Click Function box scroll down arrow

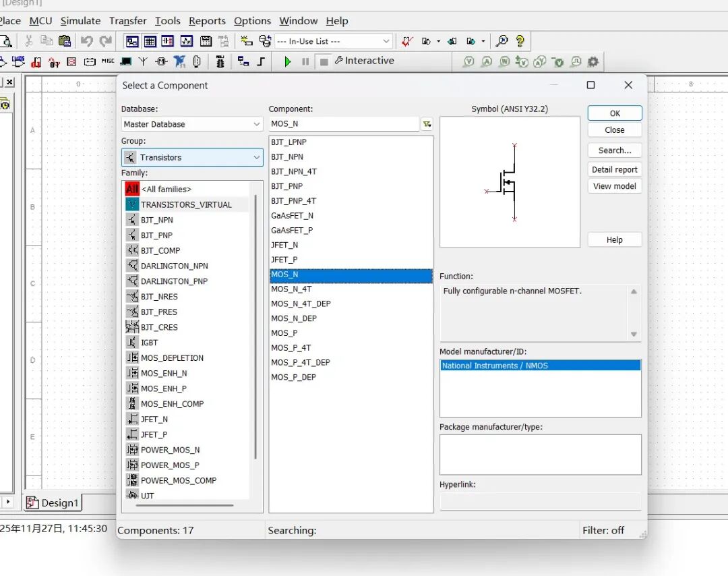(x=634, y=334)
